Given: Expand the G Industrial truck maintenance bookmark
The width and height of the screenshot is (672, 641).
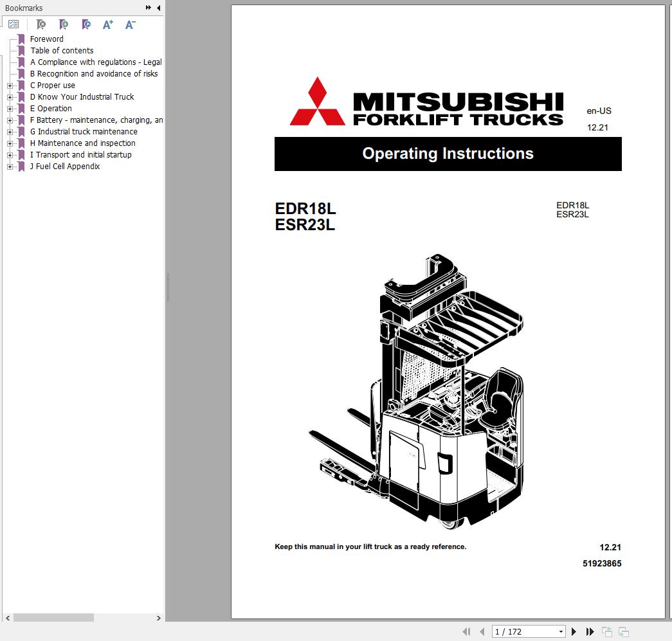Looking at the screenshot, I should pyautogui.click(x=10, y=132).
